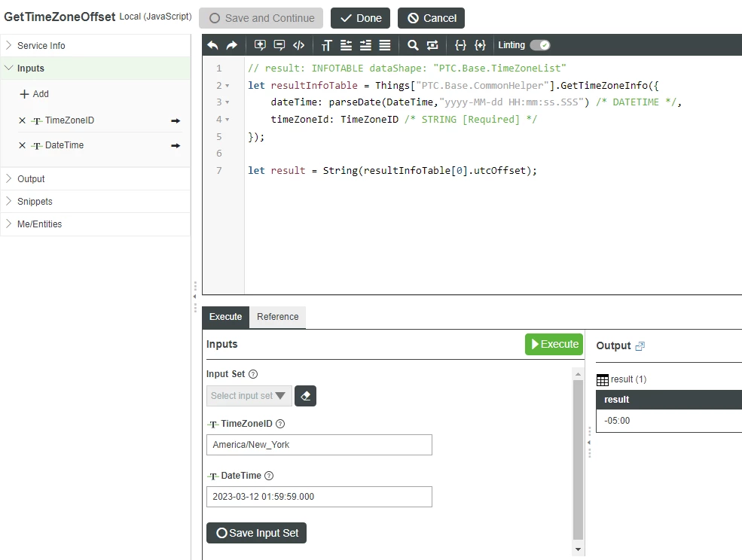Click the -05:00 result cell
The image size is (742, 560).
[669, 421]
